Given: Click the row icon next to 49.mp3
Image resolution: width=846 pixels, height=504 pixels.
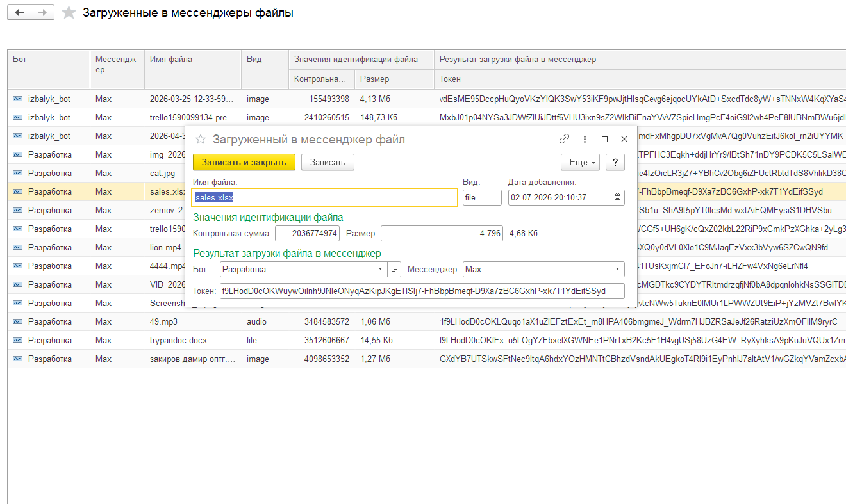Looking at the screenshot, I should (17, 321).
